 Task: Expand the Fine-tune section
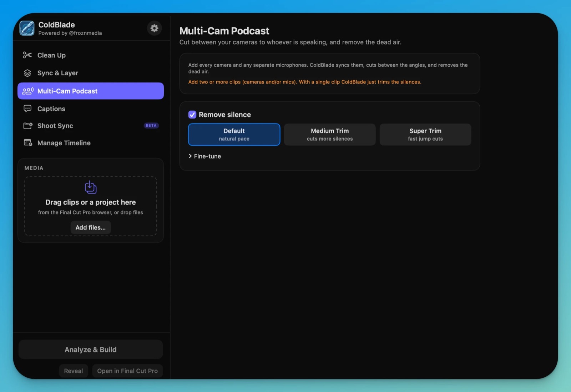pyautogui.click(x=205, y=156)
